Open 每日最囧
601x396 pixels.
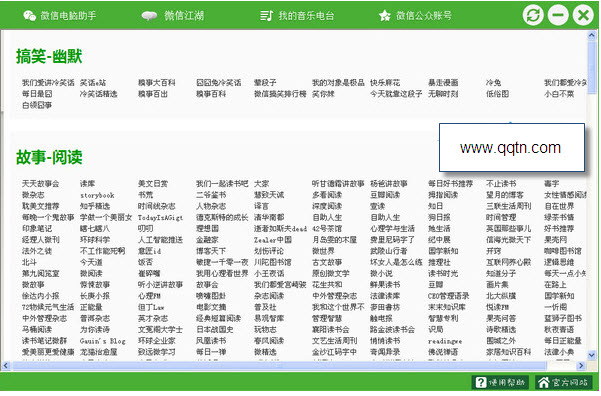(x=37, y=94)
